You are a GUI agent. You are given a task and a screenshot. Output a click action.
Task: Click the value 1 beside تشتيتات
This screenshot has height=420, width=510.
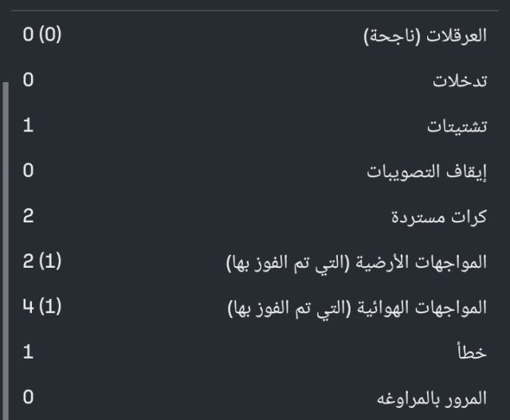click(28, 126)
